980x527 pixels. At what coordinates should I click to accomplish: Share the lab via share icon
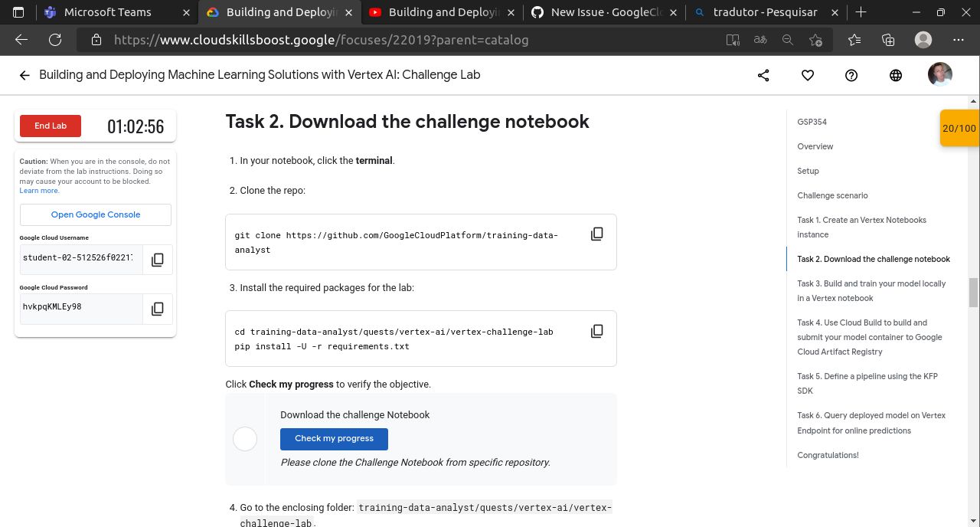click(763, 75)
